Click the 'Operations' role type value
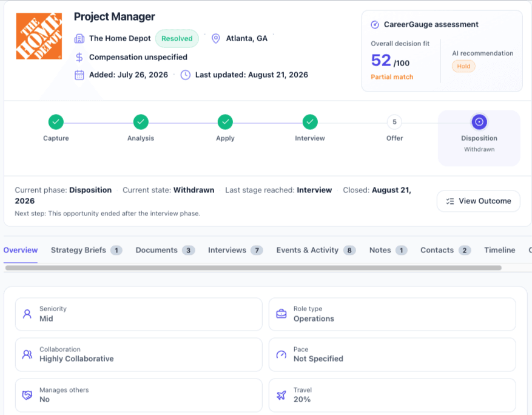 click(x=314, y=319)
